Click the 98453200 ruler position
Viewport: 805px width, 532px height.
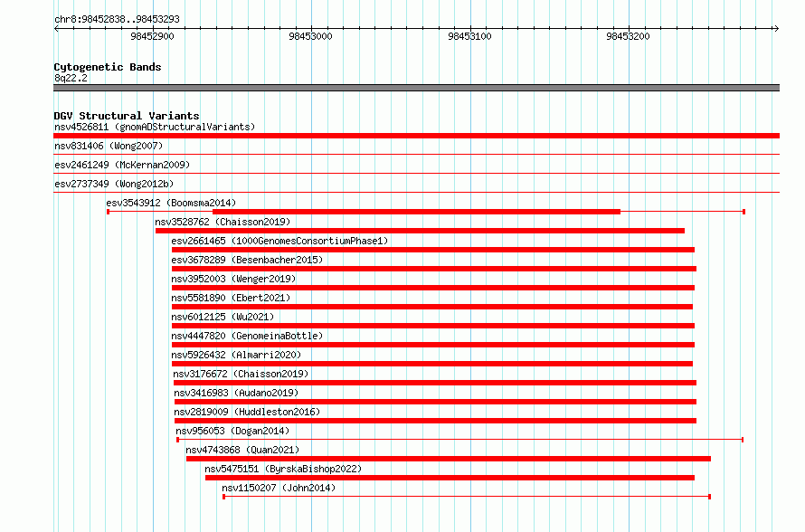coord(628,36)
